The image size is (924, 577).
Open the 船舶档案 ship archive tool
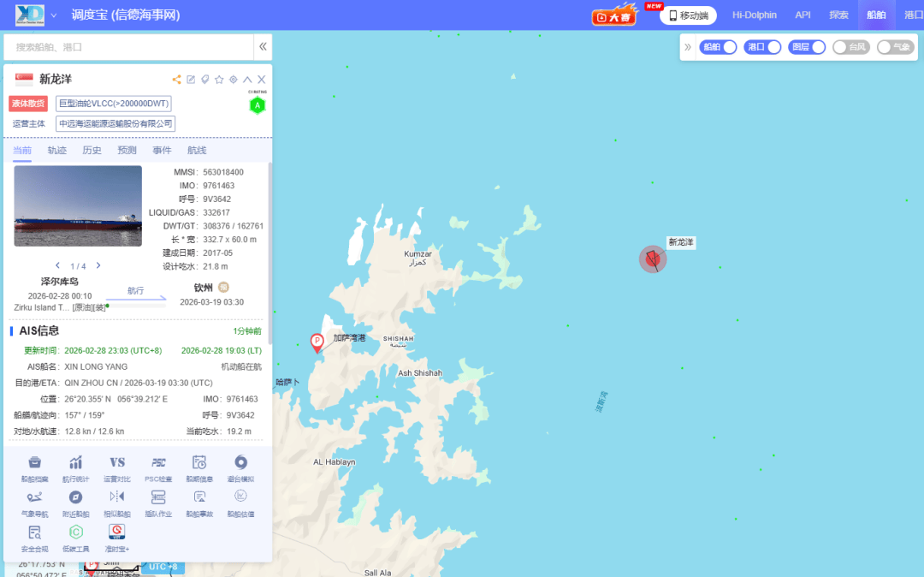point(35,467)
